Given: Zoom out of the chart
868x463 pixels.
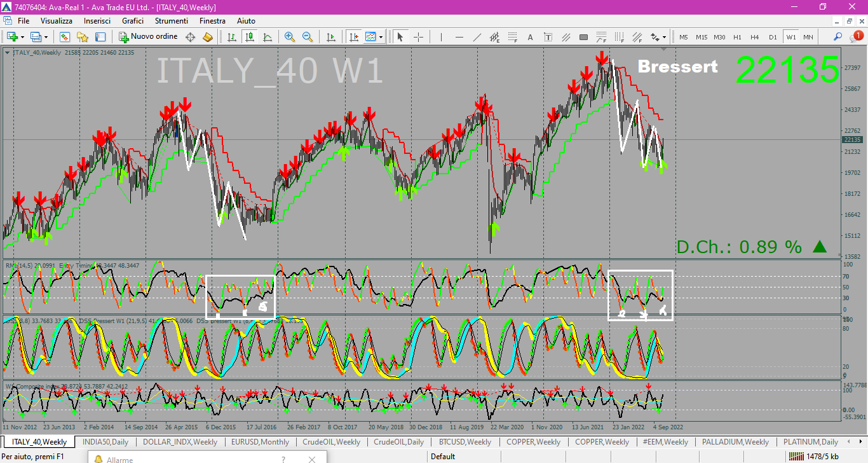Looking at the screenshot, I should [308, 37].
